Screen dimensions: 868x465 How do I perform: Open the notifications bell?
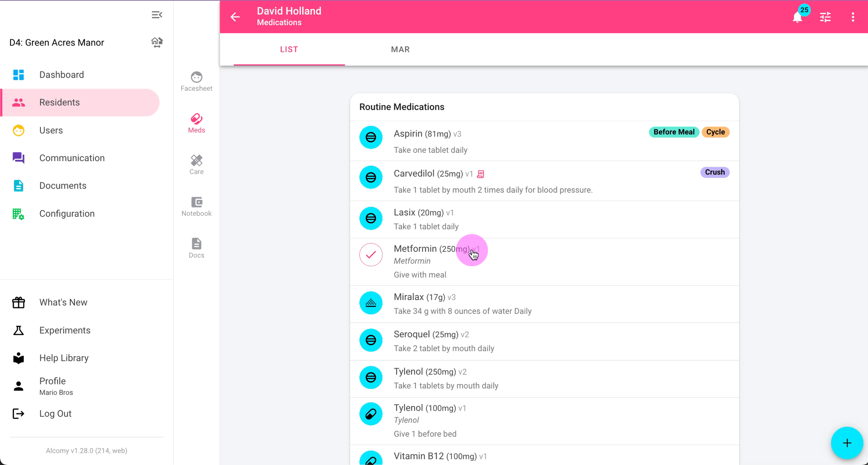(797, 17)
